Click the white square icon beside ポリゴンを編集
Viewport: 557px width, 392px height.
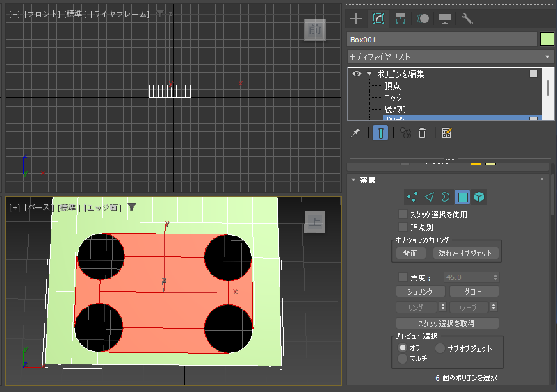point(533,74)
